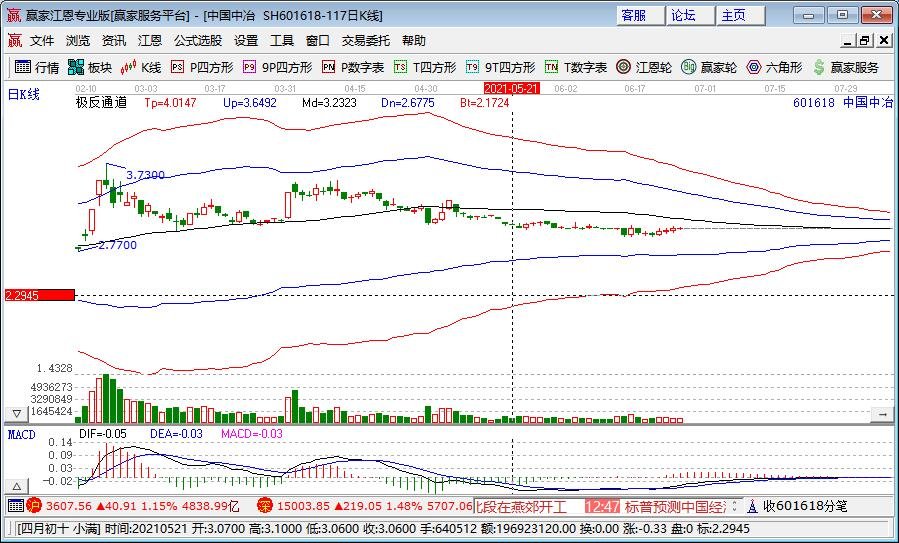899x543 pixels.
Task: Click the 2.7700 low price label
Action: coord(118,245)
